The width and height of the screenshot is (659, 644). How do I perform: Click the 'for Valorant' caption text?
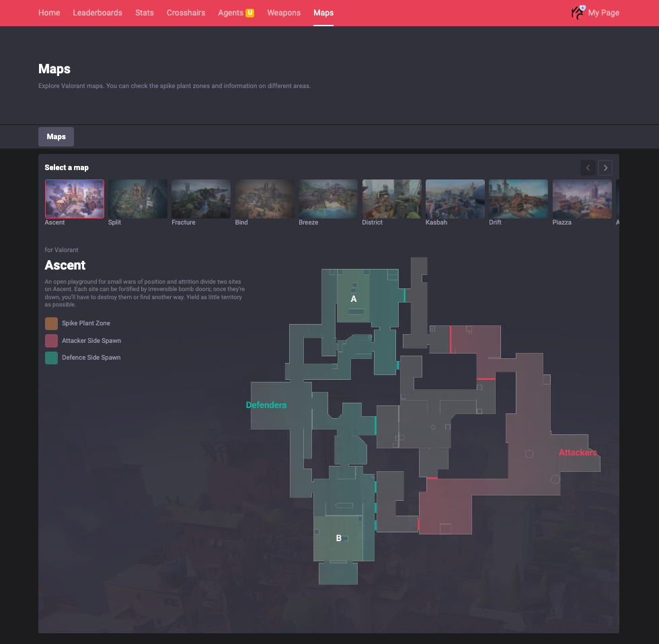[x=61, y=250]
